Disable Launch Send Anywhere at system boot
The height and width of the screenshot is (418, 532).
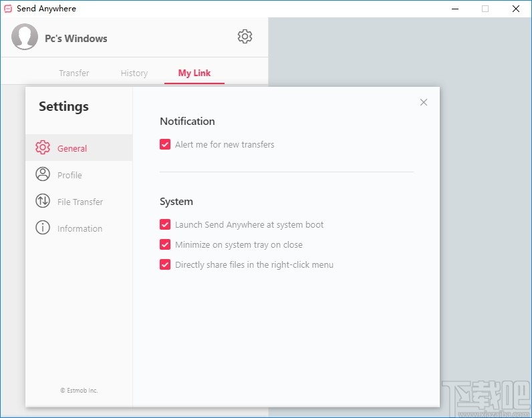coord(165,224)
